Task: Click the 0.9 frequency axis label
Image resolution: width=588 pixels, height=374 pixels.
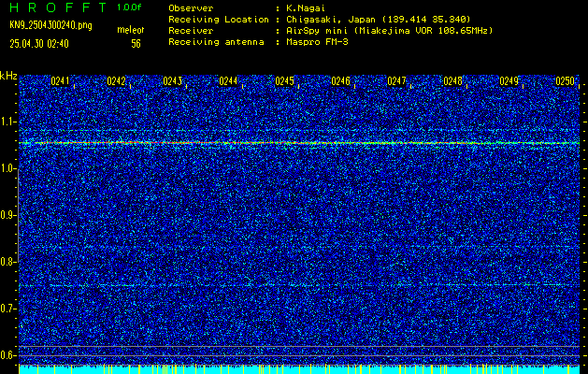Action: [7, 215]
